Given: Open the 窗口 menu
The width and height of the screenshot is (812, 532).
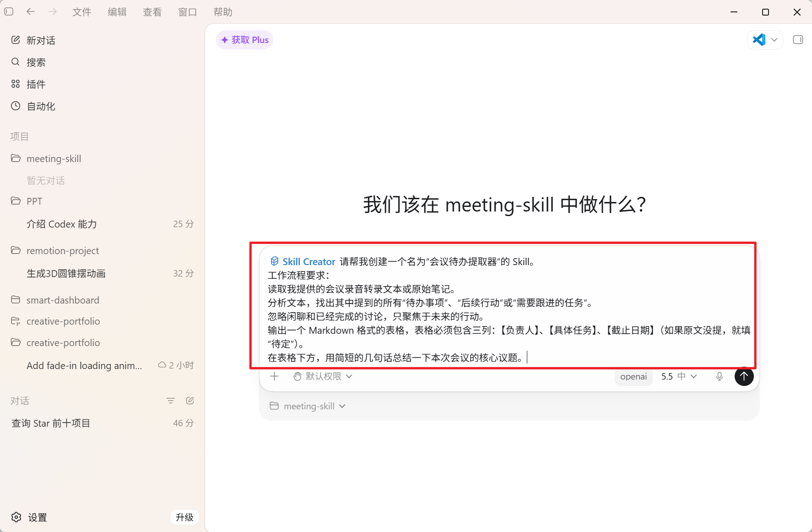Looking at the screenshot, I should coord(188,12).
